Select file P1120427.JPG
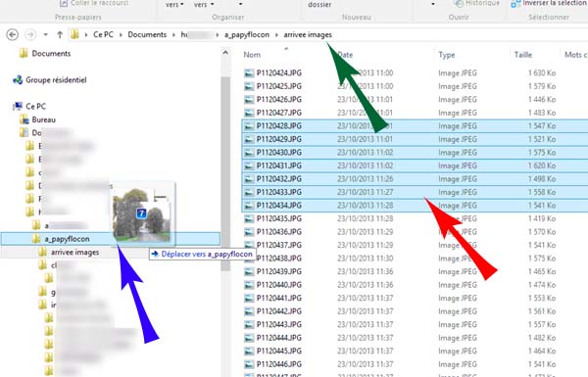Viewport: 588px width, 377px height. 279,113
